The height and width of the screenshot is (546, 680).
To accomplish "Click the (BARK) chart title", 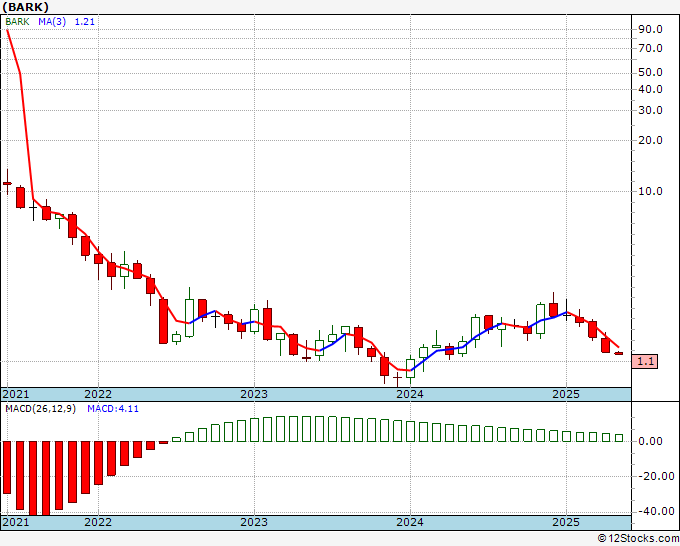I will point(26,7).
